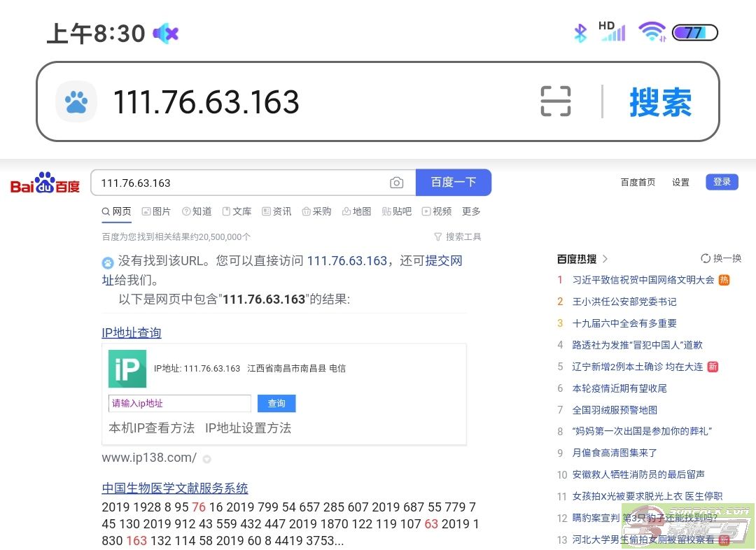
Task: Focus the 请输入ip地址 input field
Action: coord(180,404)
